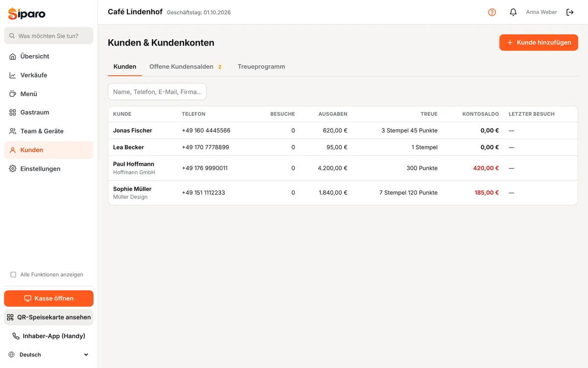588x368 pixels.
Task: Switch to Offene Kundensalden tab
Action: pyautogui.click(x=186, y=67)
